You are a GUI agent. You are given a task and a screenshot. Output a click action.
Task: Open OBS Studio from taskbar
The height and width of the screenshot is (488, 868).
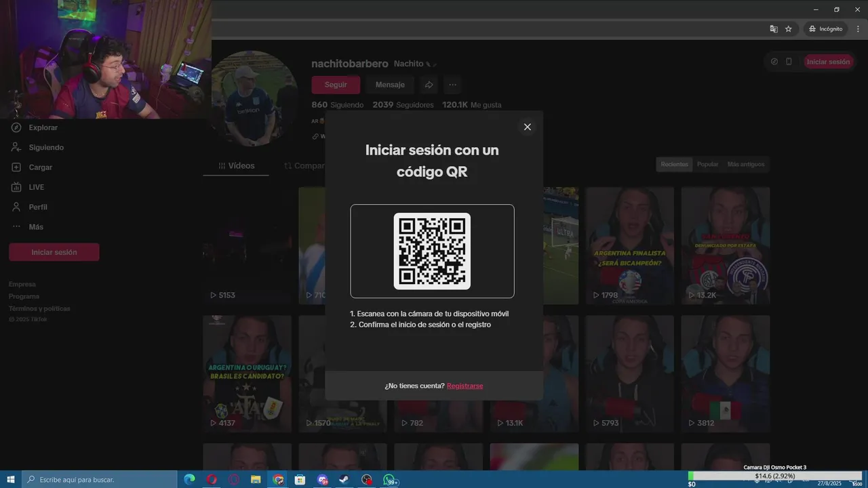(367, 480)
